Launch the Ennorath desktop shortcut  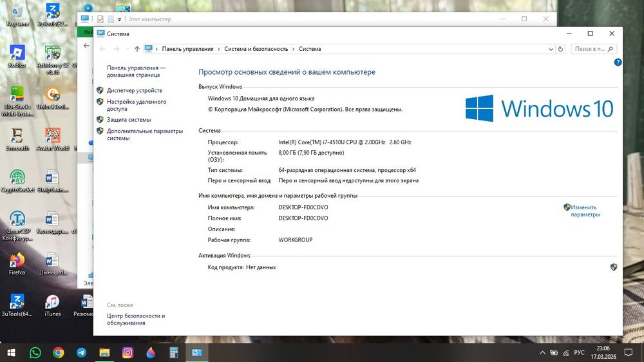tap(17, 139)
